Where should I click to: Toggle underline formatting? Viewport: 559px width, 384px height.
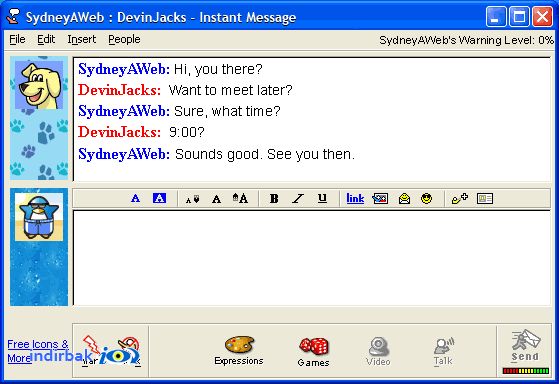(x=322, y=198)
